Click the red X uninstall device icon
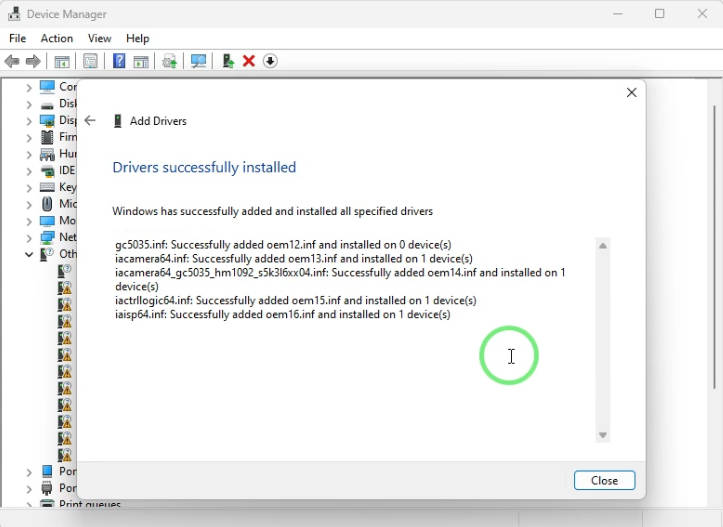This screenshot has height=527, width=723. point(249,61)
